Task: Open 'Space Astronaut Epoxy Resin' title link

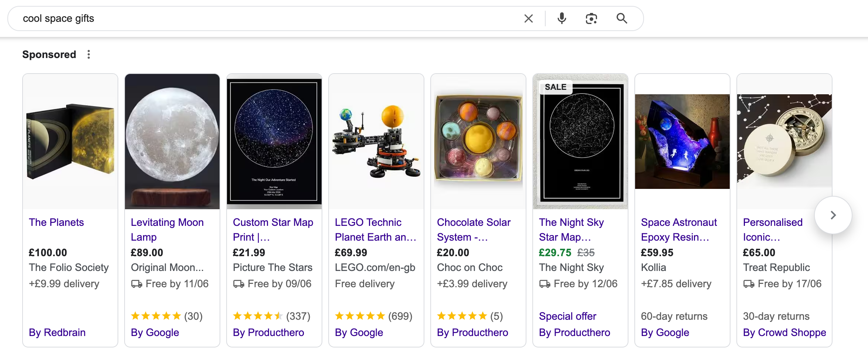Action: (x=679, y=230)
